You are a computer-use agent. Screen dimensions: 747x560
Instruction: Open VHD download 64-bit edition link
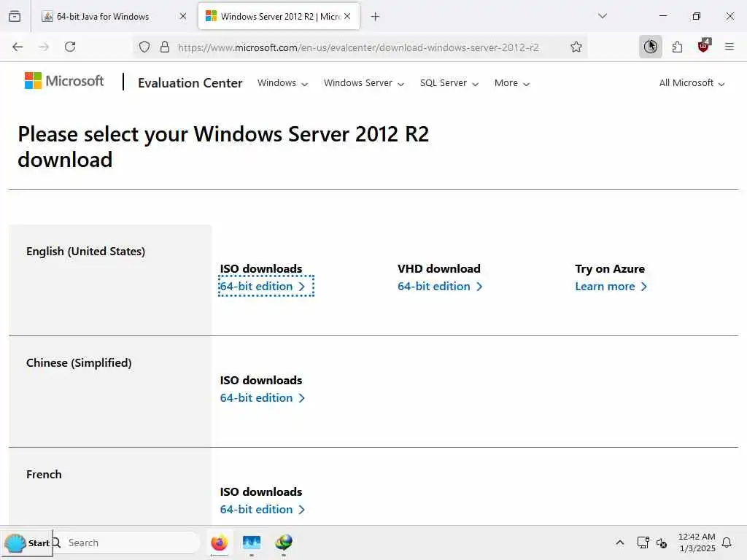pos(440,286)
